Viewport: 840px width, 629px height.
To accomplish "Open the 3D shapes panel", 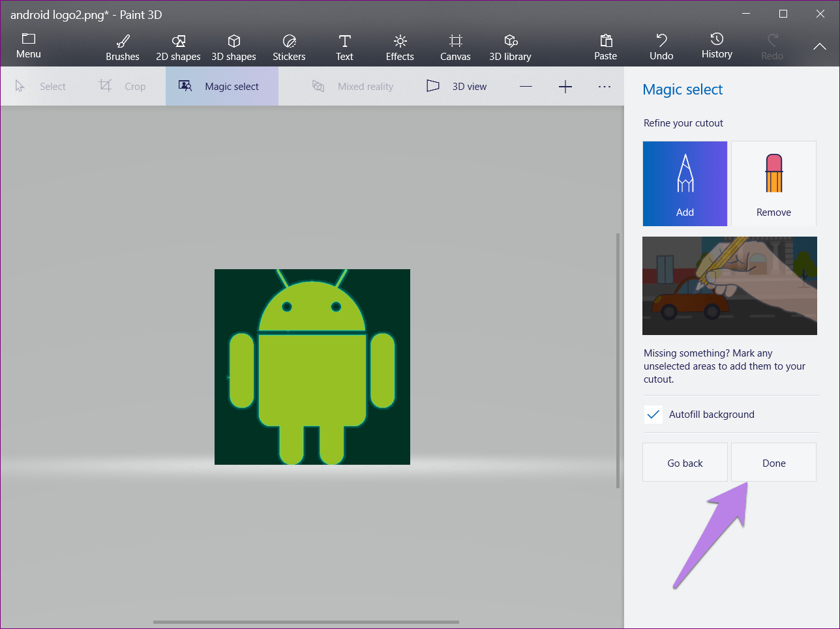I will [233, 48].
